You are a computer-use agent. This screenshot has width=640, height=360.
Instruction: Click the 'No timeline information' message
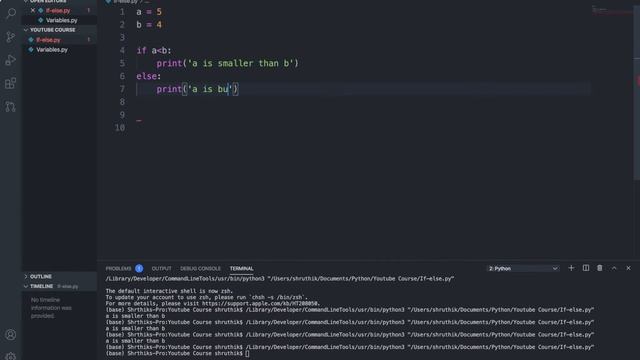click(x=51, y=308)
